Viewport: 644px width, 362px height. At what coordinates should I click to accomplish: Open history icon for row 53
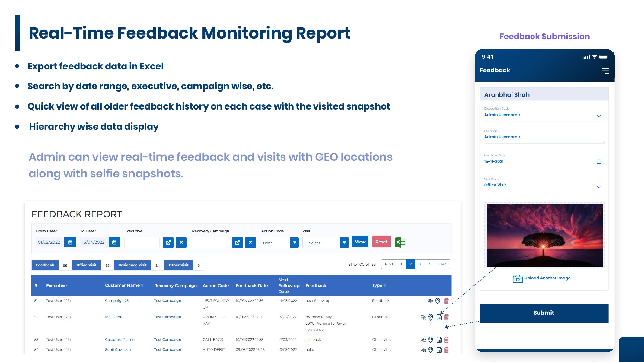[x=424, y=340]
